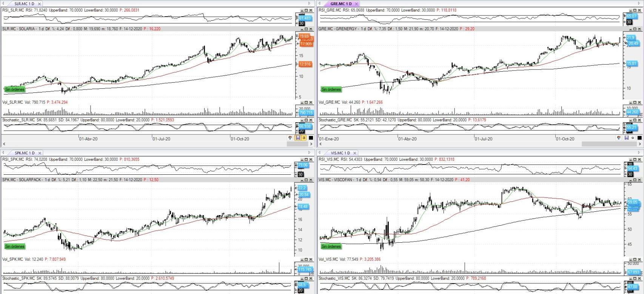Toggle pin icon in SLR.MC chart toolbar
This screenshot has width=644, height=294.
click(x=304, y=138)
